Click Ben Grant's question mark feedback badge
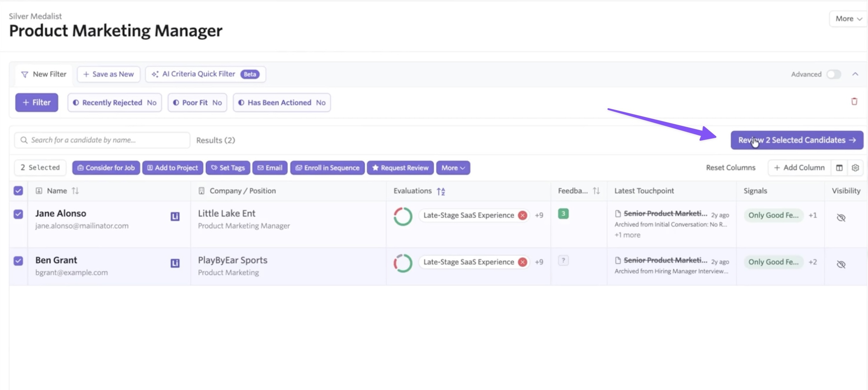The height and width of the screenshot is (390, 868). pos(563,260)
